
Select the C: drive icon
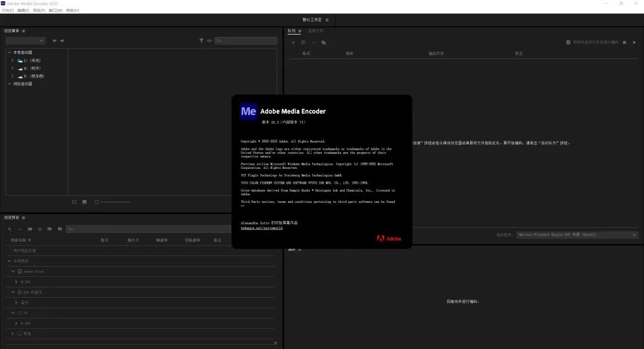click(20, 60)
